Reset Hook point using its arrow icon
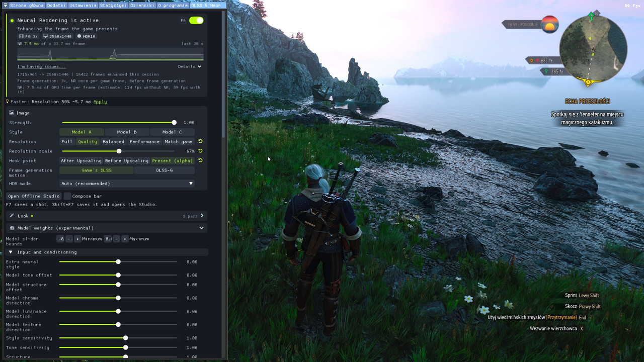This screenshot has width=644, height=362. pyautogui.click(x=200, y=160)
